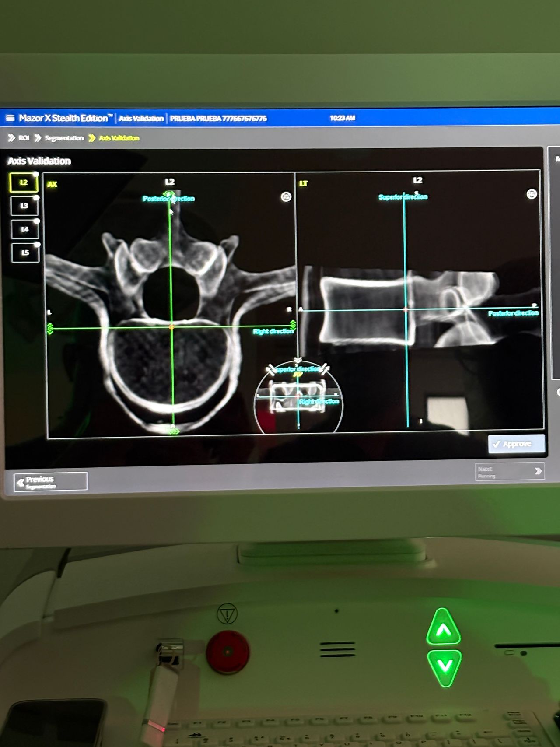Click the bottom handle of the vertical green axis
The width and height of the screenshot is (560, 747).
click(x=174, y=431)
